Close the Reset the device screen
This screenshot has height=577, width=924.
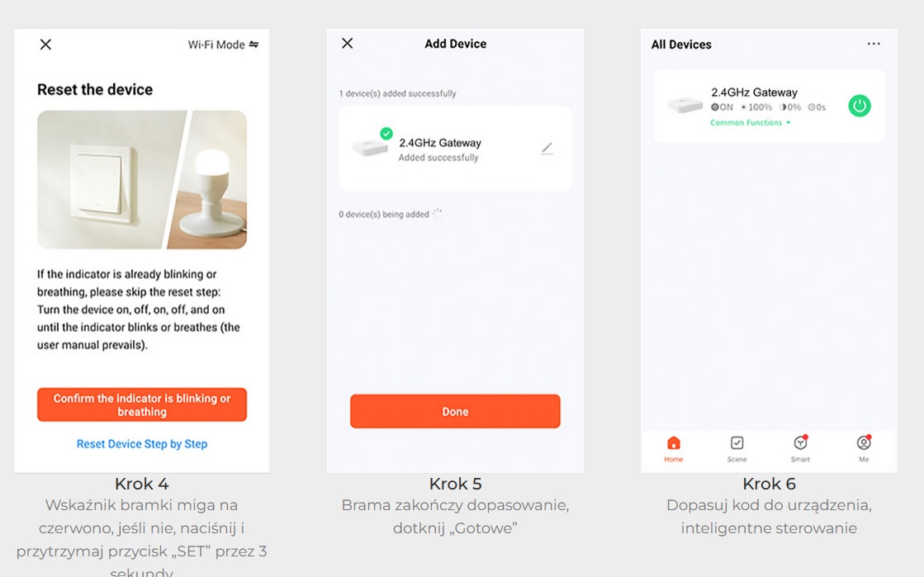pos(46,45)
